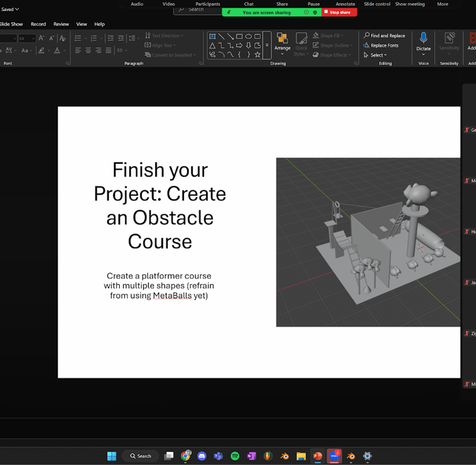Click Increase Font Size icon
Viewport: 476px width, 465px height.
42,38
